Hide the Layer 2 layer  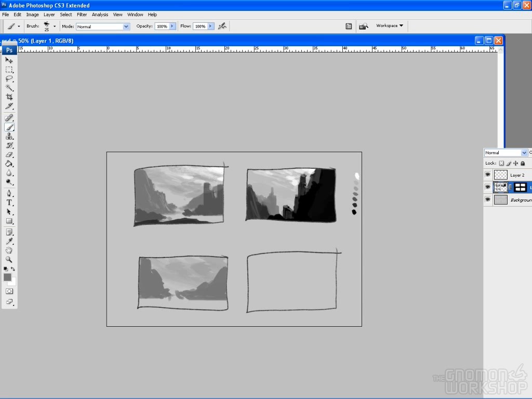click(488, 175)
